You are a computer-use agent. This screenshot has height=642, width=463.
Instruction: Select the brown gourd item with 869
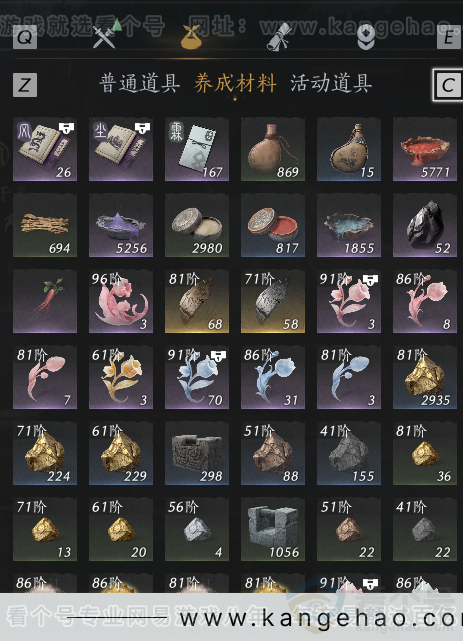click(273, 149)
